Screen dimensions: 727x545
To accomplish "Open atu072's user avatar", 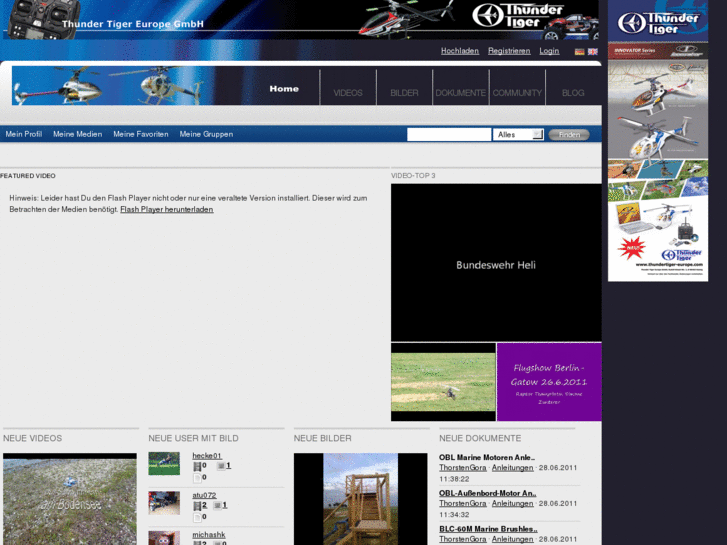I will point(164,502).
